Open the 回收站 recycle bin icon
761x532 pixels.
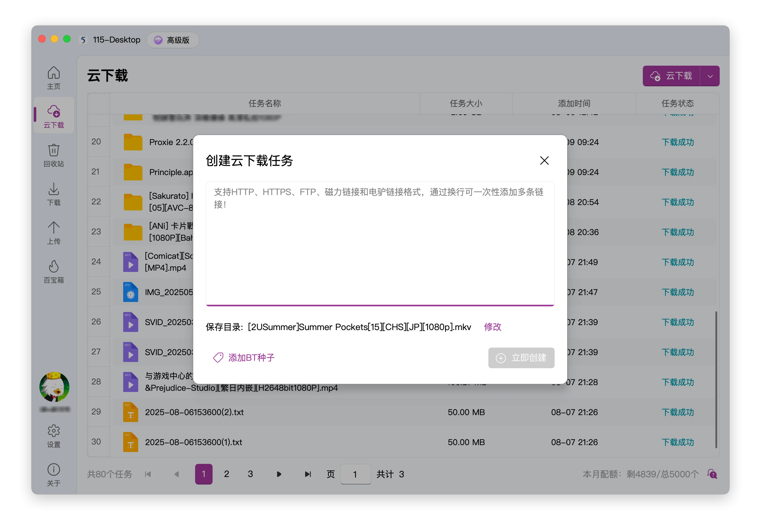tap(54, 155)
